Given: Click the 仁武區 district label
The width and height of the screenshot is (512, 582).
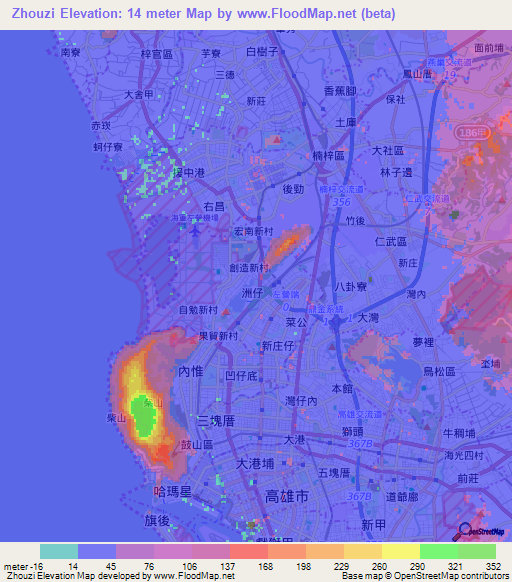Looking at the screenshot, I should (391, 242).
